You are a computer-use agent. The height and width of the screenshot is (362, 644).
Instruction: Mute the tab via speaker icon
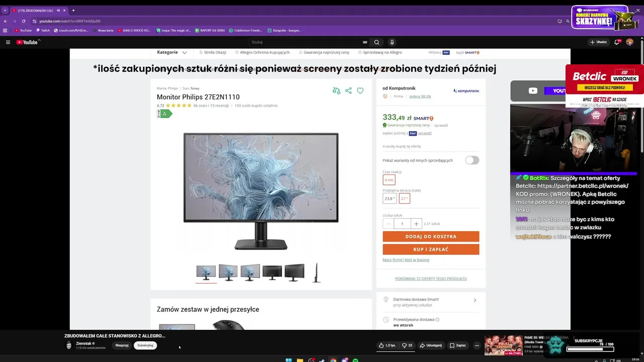(x=58, y=10)
